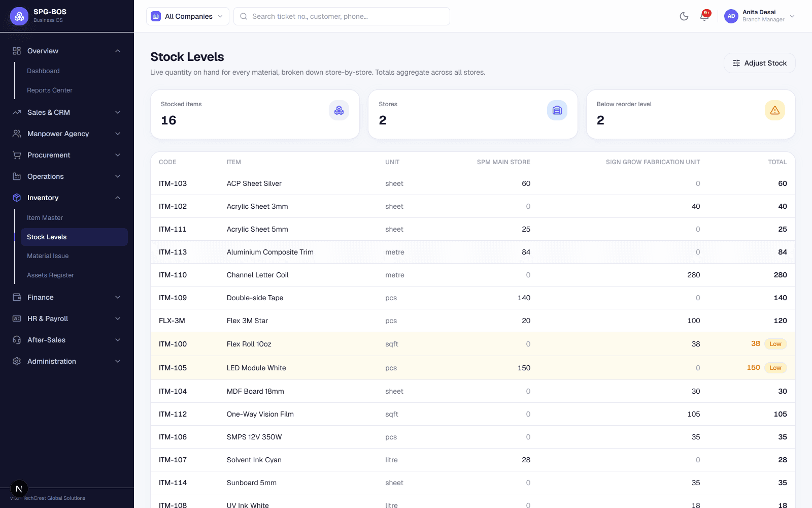Click the Administration gear icon
The width and height of the screenshot is (812, 508).
click(17, 361)
